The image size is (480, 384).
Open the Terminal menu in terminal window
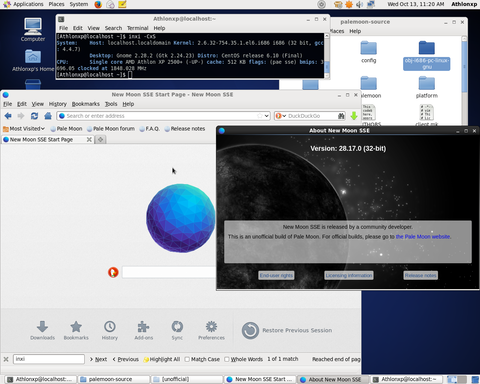137,28
